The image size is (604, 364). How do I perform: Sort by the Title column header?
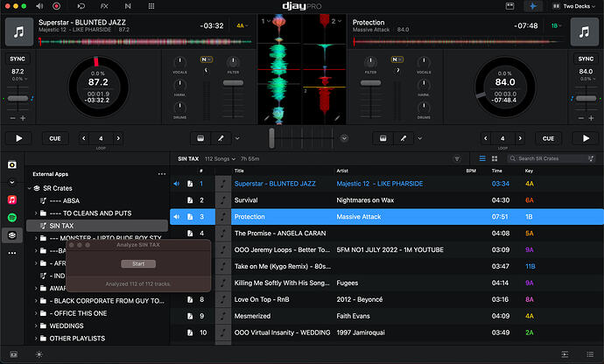(x=239, y=171)
